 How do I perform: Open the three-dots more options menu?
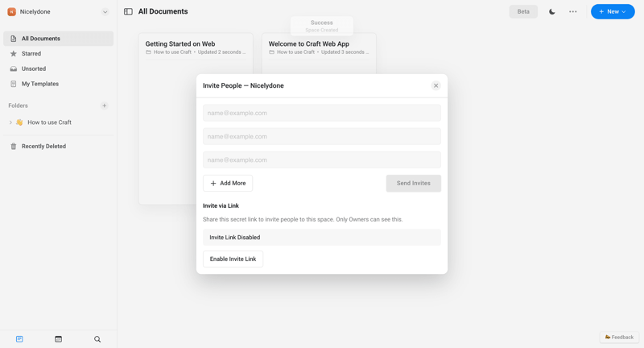[573, 11]
